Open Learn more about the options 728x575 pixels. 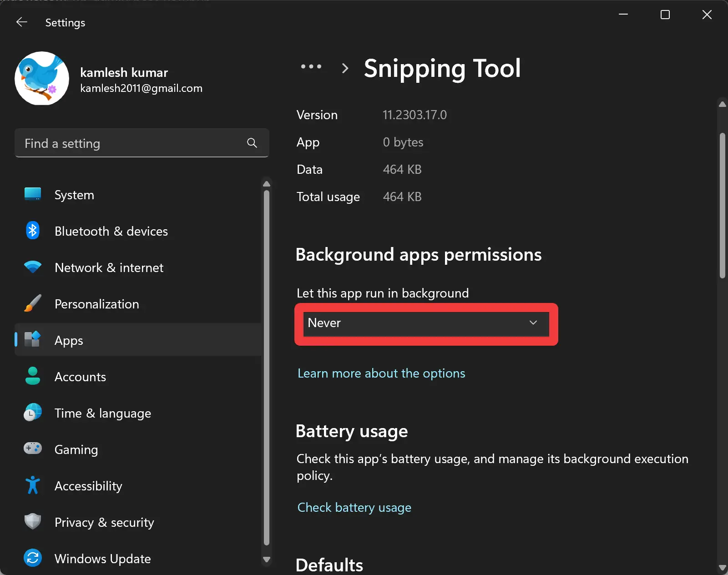pos(381,373)
